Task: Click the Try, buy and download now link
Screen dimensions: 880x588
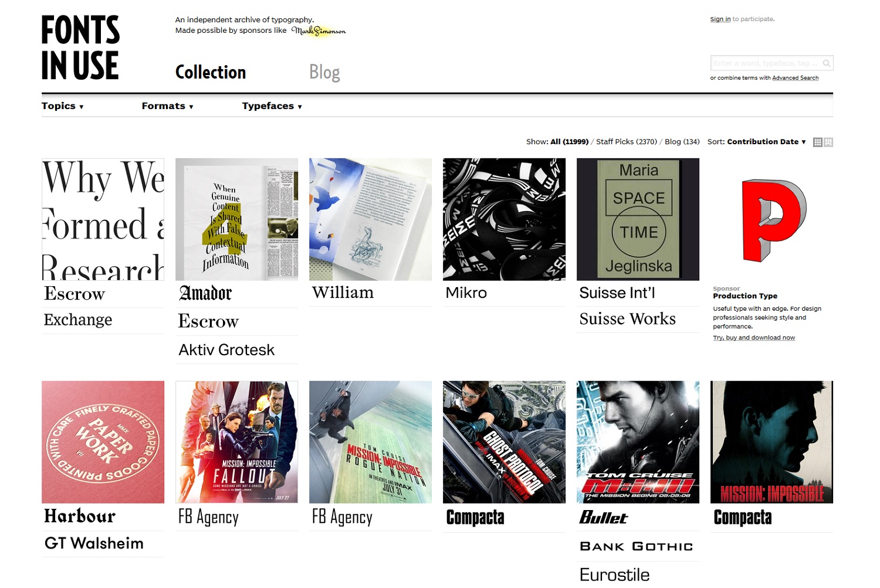Action: point(754,338)
